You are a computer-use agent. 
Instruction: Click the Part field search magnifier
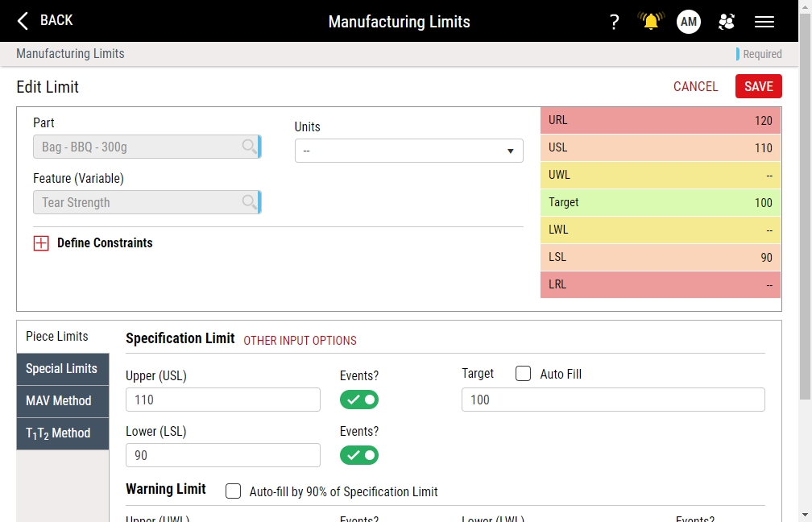click(x=249, y=147)
